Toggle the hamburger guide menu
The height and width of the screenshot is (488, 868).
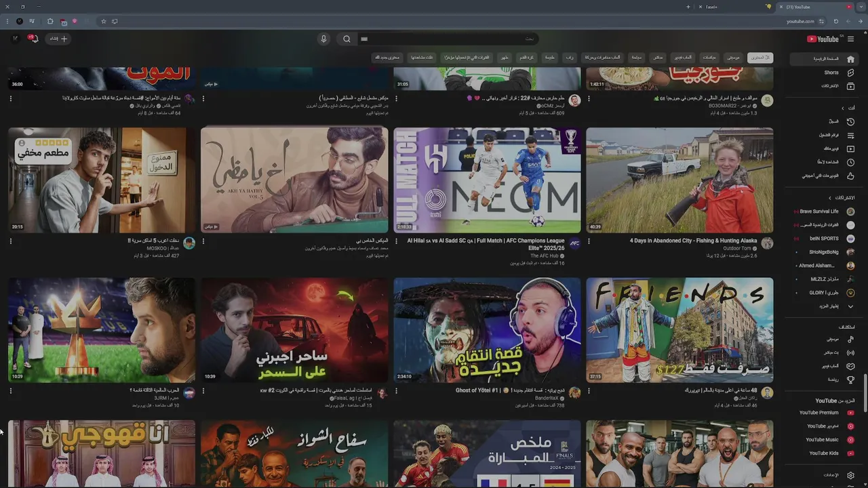[851, 39]
